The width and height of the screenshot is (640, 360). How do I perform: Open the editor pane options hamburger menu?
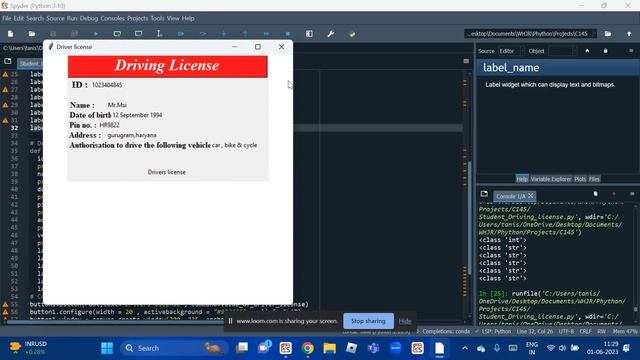[x=466, y=61]
